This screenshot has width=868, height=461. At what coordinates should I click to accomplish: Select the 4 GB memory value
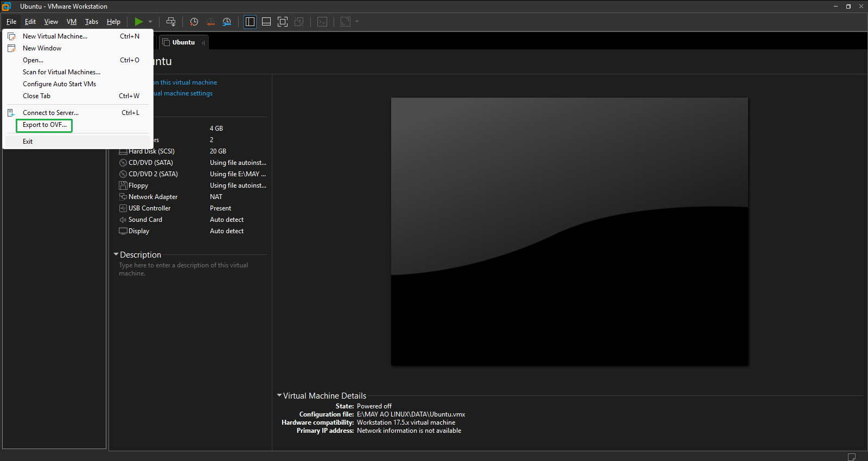click(216, 129)
